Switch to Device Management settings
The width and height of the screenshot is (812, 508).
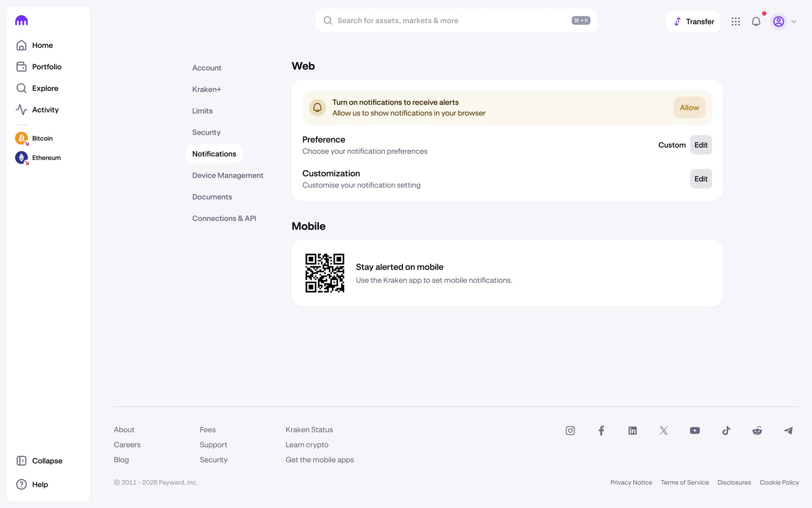228,175
